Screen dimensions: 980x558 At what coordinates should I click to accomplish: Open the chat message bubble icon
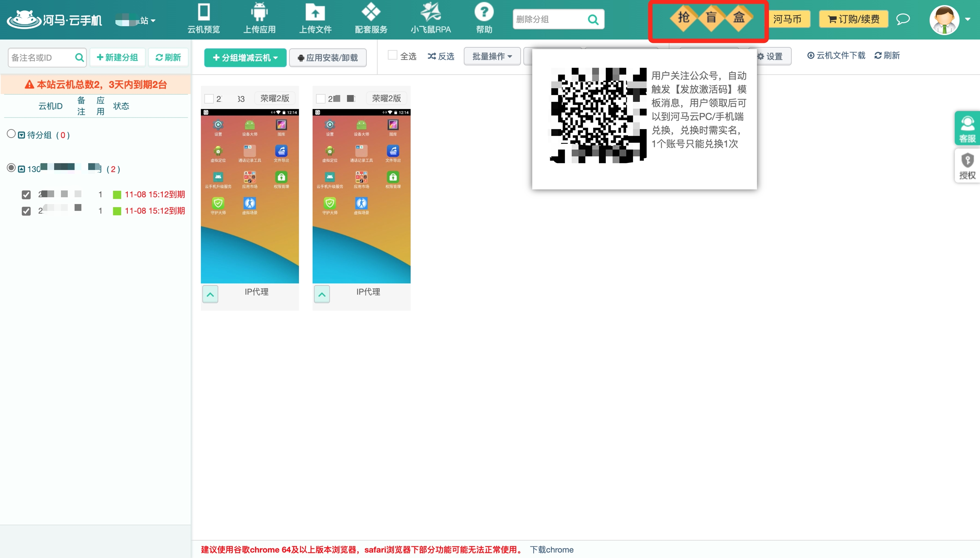tap(903, 19)
